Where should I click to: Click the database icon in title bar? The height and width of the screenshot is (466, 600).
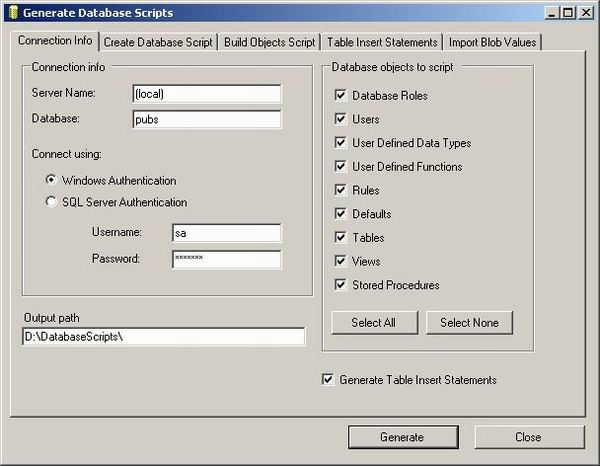click(x=12, y=12)
